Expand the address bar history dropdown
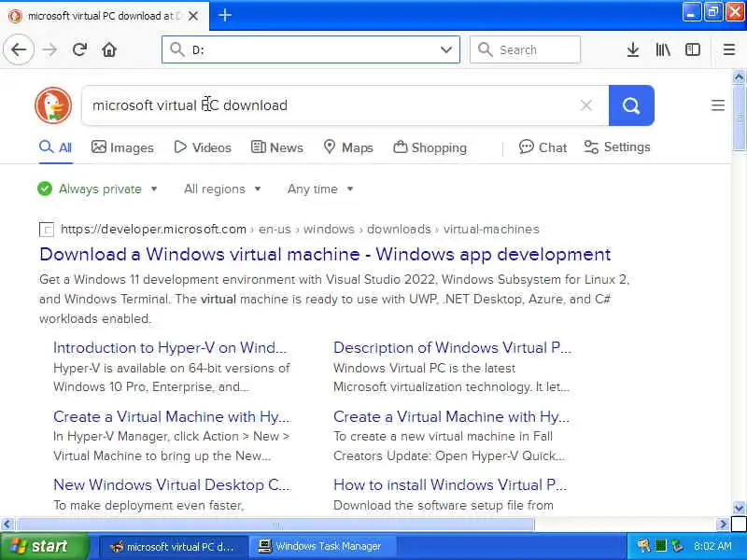This screenshot has width=747, height=560. coord(446,49)
